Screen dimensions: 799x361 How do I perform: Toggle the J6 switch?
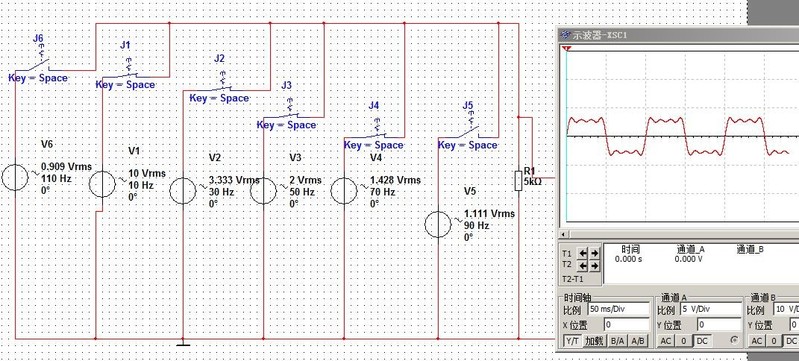[x=39, y=65]
